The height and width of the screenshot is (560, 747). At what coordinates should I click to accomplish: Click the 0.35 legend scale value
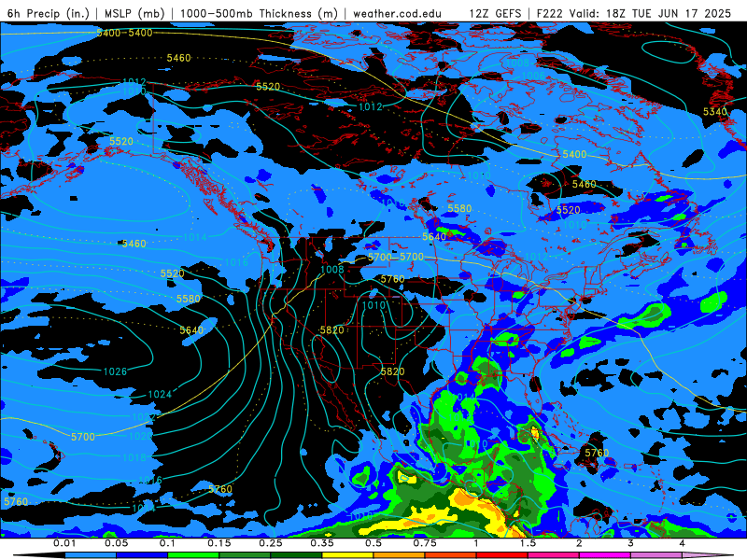click(322, 543)
